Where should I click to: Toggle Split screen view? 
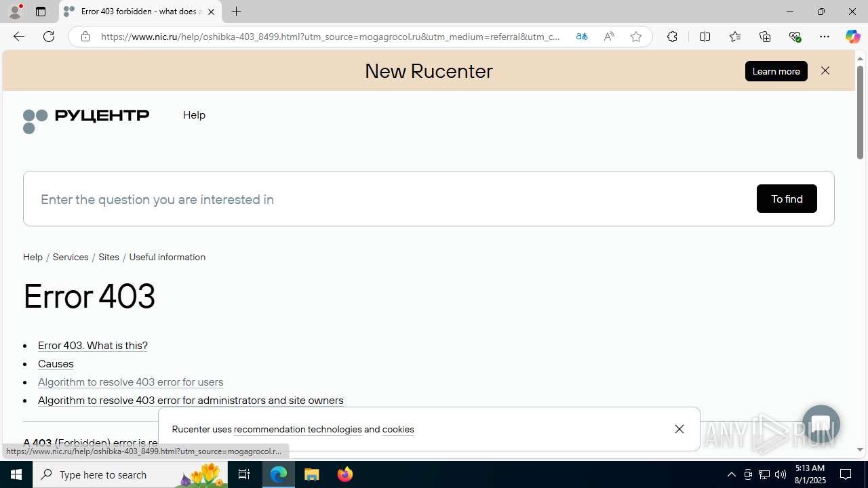coord(705,37)
